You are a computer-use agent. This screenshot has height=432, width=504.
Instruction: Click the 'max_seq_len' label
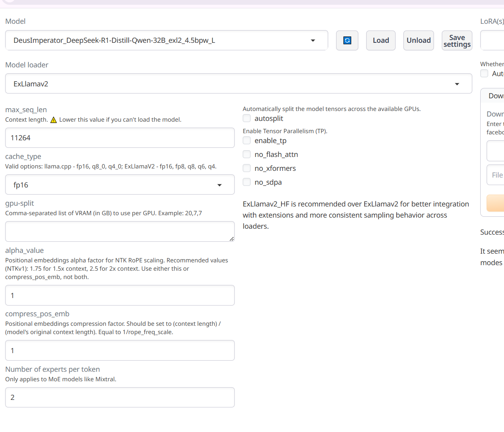(26, 110)
